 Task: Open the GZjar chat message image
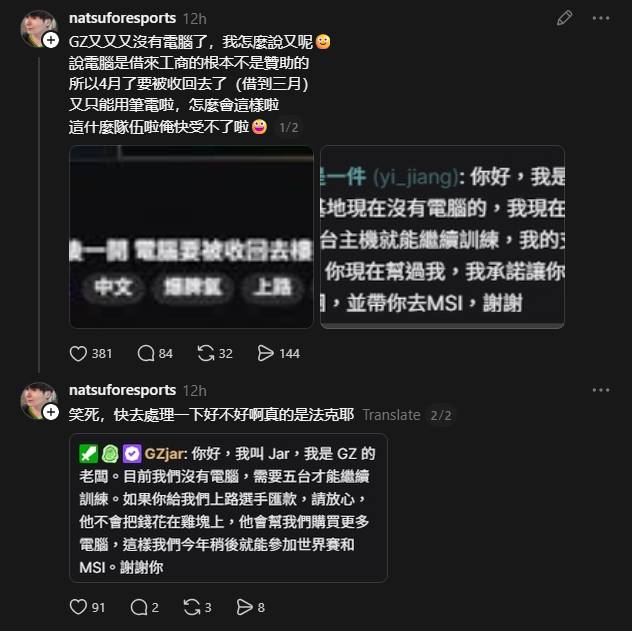pos(229,508)
